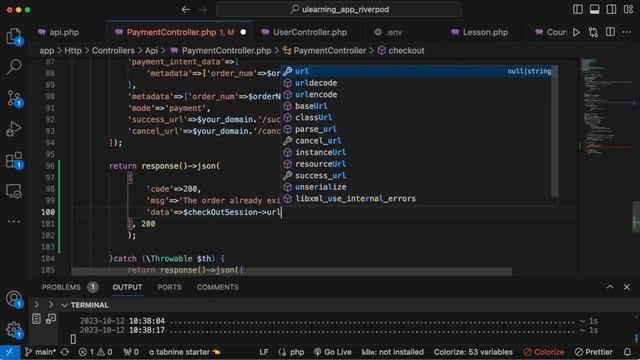Click tabnine starter status item
Viewport: 640px width, 360px height.
[184, 352]
